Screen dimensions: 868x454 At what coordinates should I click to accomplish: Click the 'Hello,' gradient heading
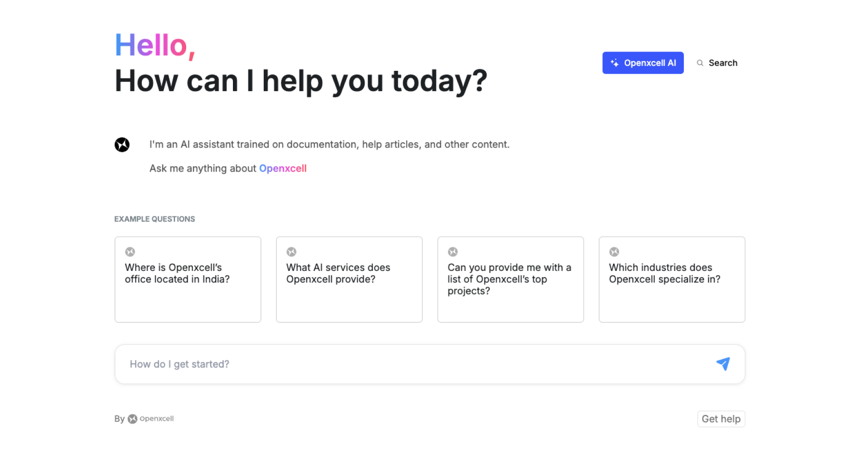pyautogui.click(x=155, y=46)
